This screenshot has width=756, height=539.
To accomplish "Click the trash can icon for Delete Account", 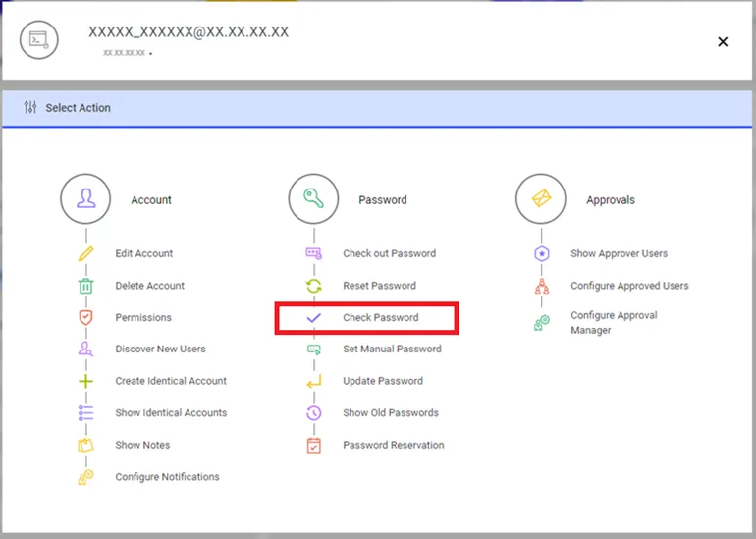I will pyautogui.click(x=85, y=286).
